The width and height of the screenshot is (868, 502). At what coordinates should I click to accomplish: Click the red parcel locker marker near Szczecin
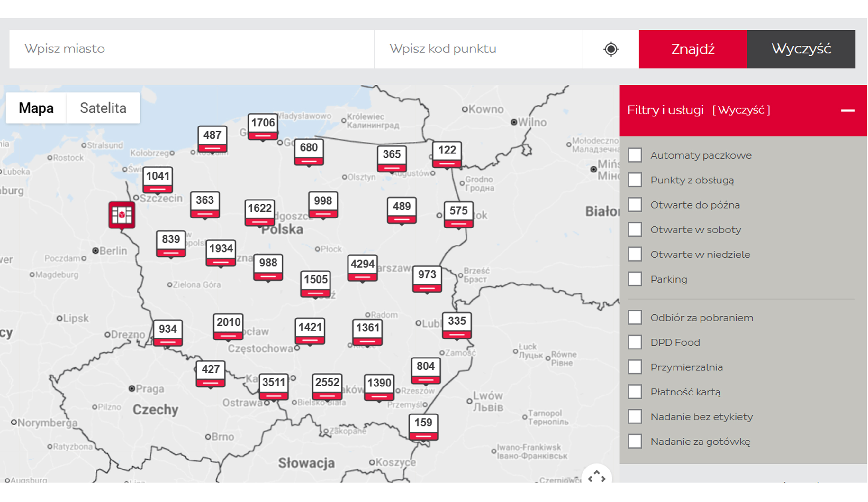pos(122,216)
